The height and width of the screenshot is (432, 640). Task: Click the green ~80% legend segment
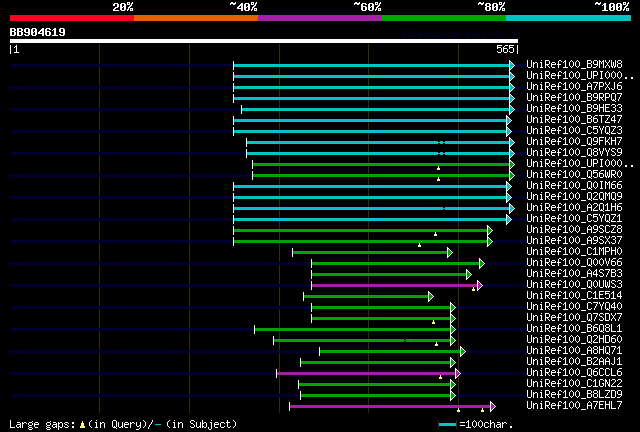444,18
